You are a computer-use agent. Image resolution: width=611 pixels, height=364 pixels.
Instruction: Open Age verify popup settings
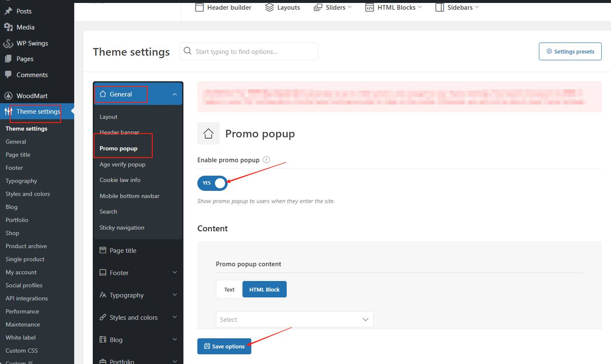pos(122,164)
